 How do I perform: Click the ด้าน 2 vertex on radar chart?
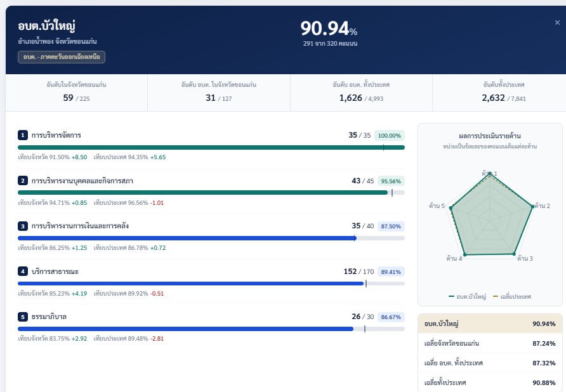532,207
